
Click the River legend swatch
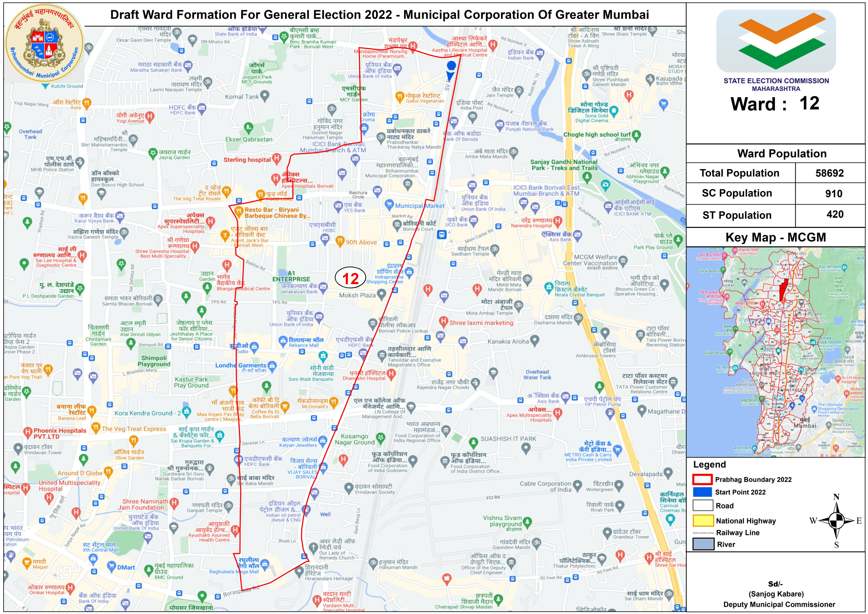point(703,544)
